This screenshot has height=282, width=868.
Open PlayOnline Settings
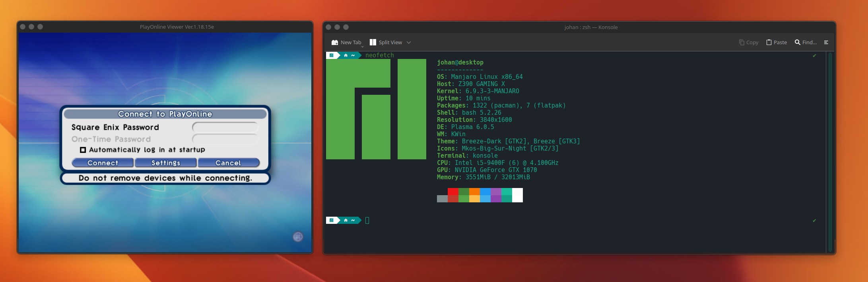pyautogui.click(x=166, y=163)
